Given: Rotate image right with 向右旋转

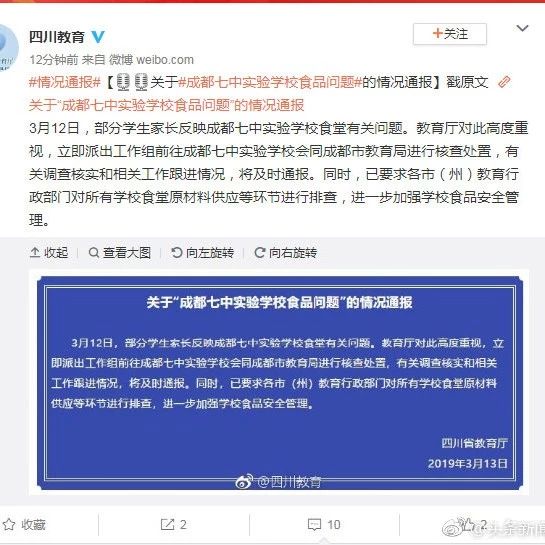Looking at the screenshot, I should coord(286,253).
